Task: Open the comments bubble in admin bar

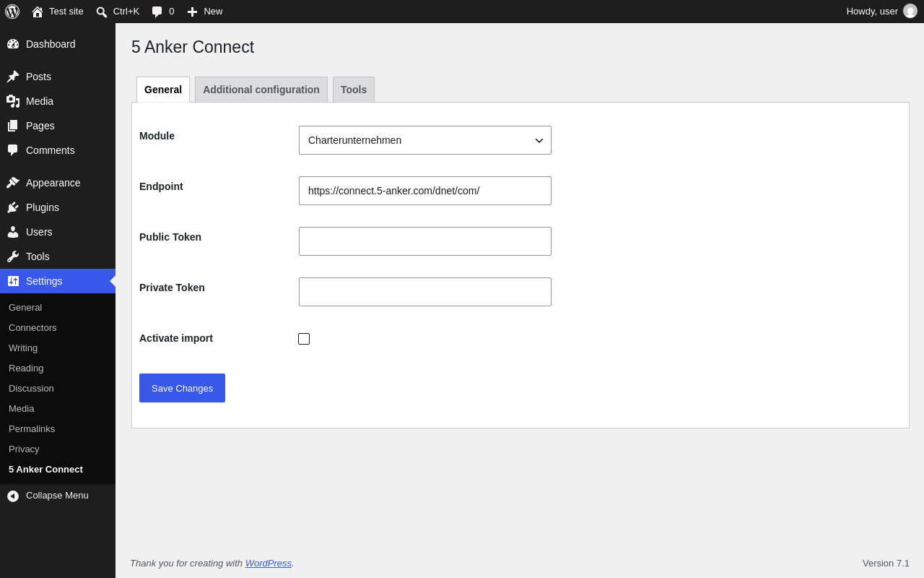Action: pyautogui.click(x=157, y=12)
